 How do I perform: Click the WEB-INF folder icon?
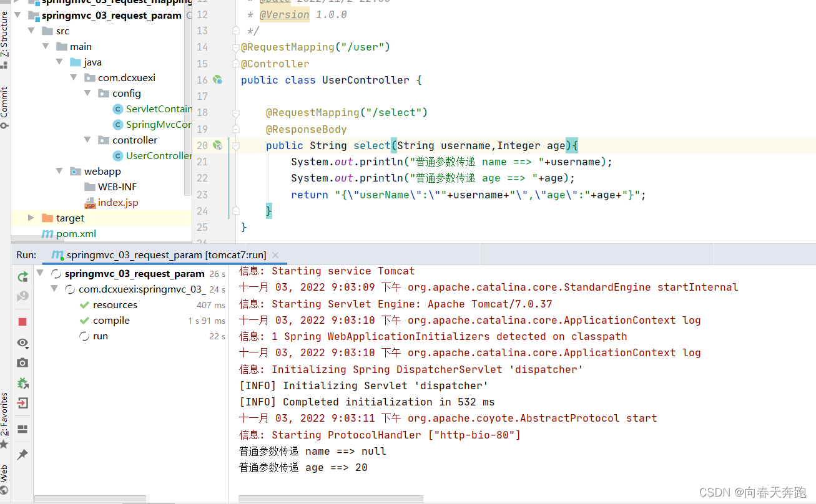[x=90, y=187]
